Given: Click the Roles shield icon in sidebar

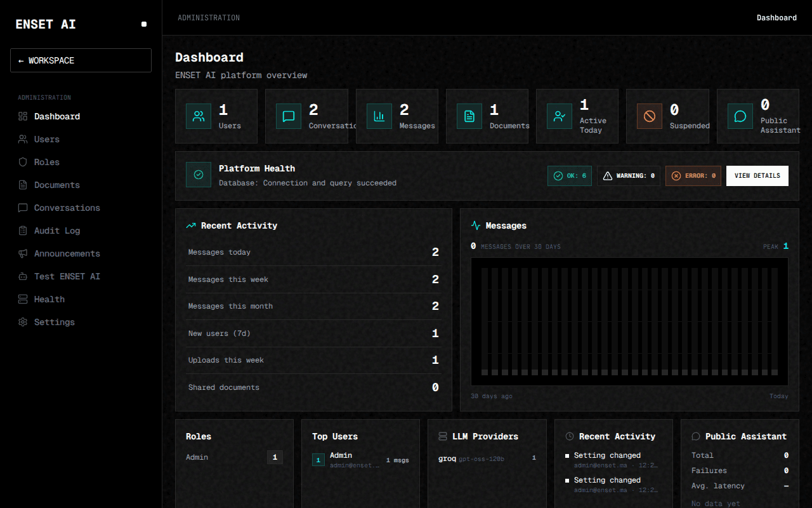Looking at the screenshot, I should click(23, 162).
